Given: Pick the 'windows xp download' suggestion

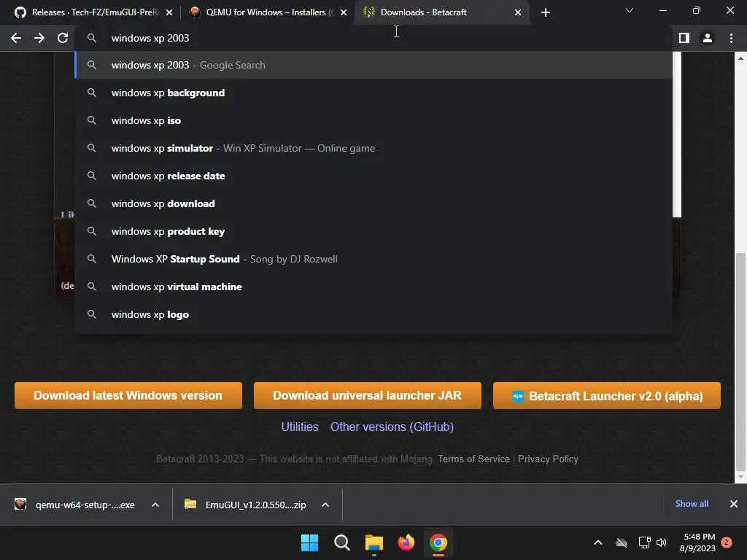Looking at the screenshot, I should pyautogui.click(x=374, y=203).
